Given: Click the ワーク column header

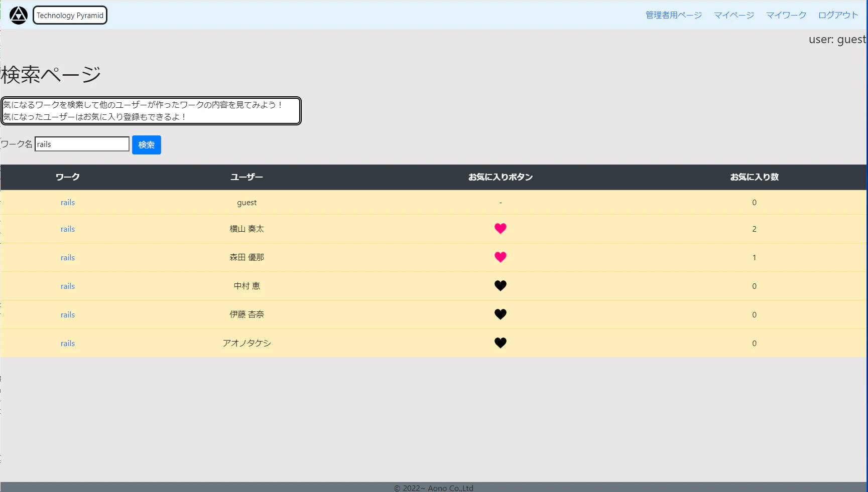Looking at the screenshot, I should coord(68,177).
